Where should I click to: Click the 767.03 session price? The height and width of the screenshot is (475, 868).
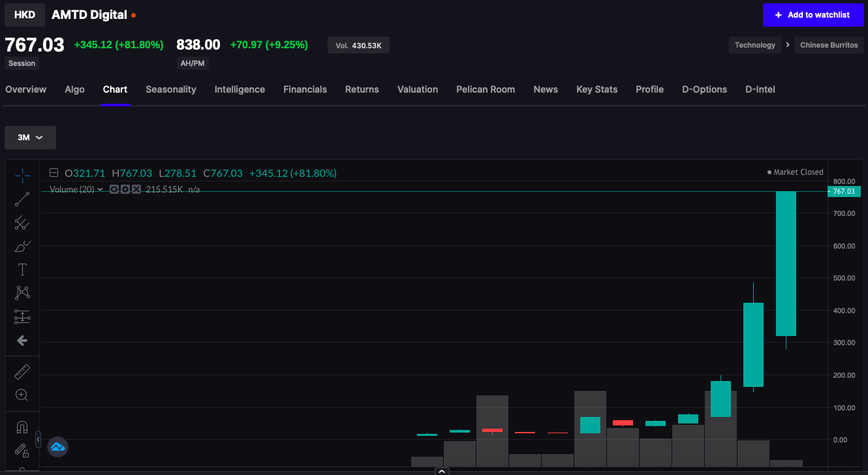(x=35, y=45)
